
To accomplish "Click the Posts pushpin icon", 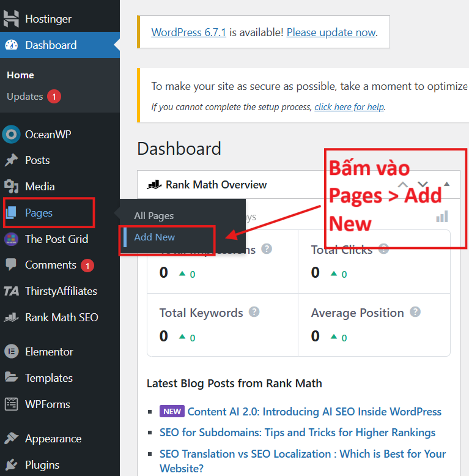I will click(11, 160).
